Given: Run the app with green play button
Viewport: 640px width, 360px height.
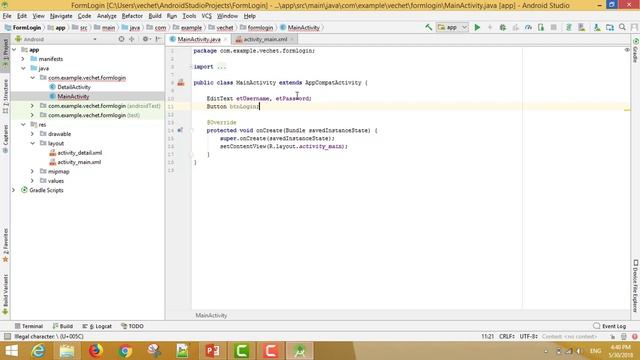Looking at the screenshot, I should [x=477, y=27].
